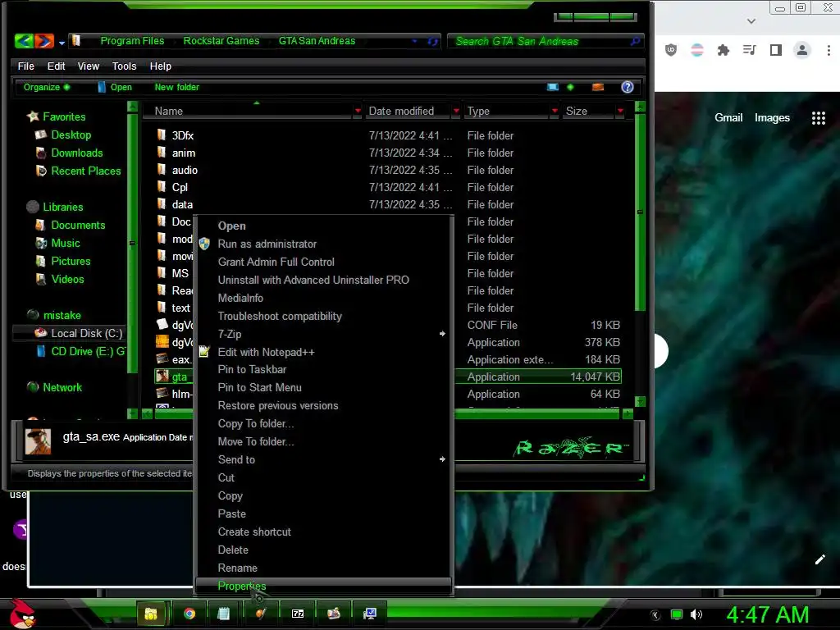The image size is (840, 630).
Task: Click the Open toolbar button
Action: (x=115, y=87)
